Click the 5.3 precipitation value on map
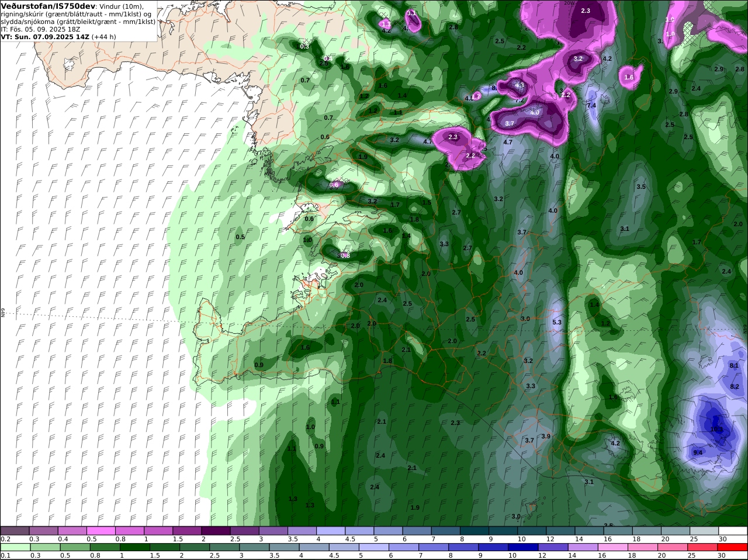Image resolution: width=748 pixels, height=560 pixels. [557, 322]
